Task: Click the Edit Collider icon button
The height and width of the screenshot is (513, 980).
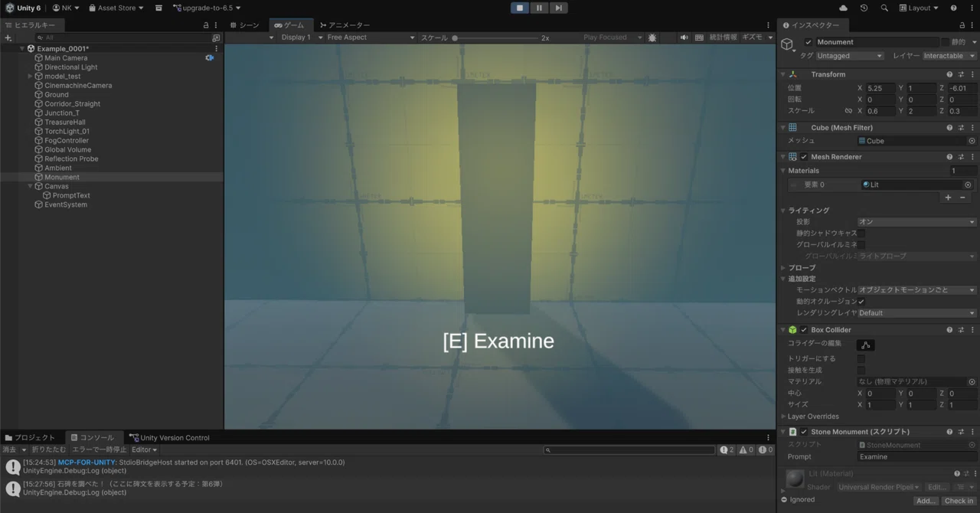Action: [x=866, y=345]
